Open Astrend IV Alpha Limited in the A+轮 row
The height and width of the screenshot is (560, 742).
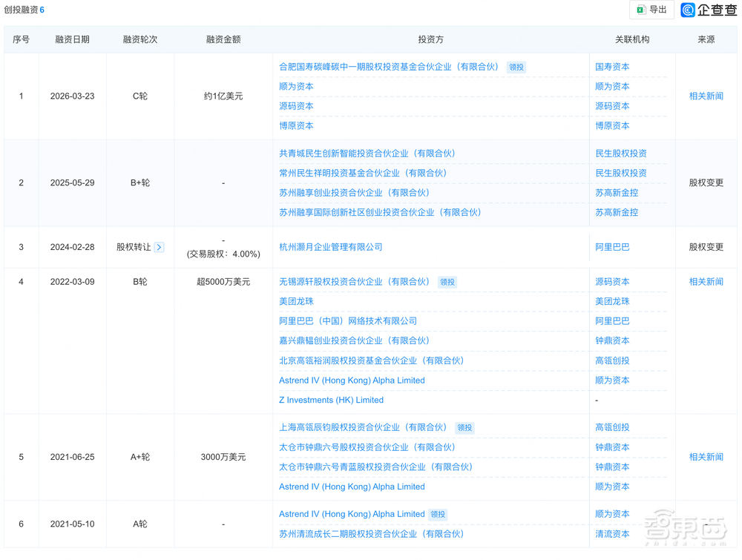tap(352, 487)
